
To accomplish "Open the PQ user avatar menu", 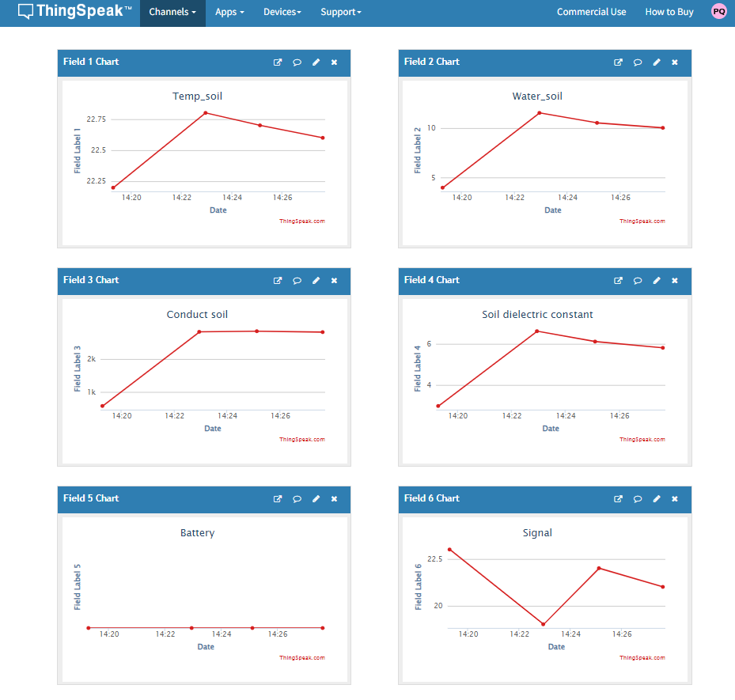I will tap(719, 12).
